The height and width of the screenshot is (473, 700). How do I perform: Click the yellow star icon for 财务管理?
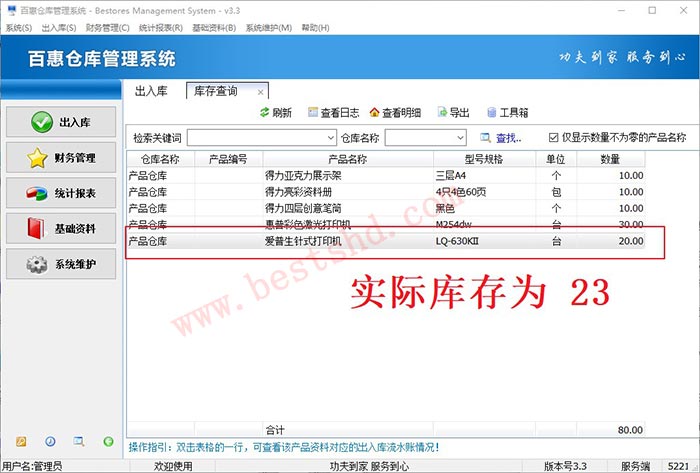click(x=37, y=158)
